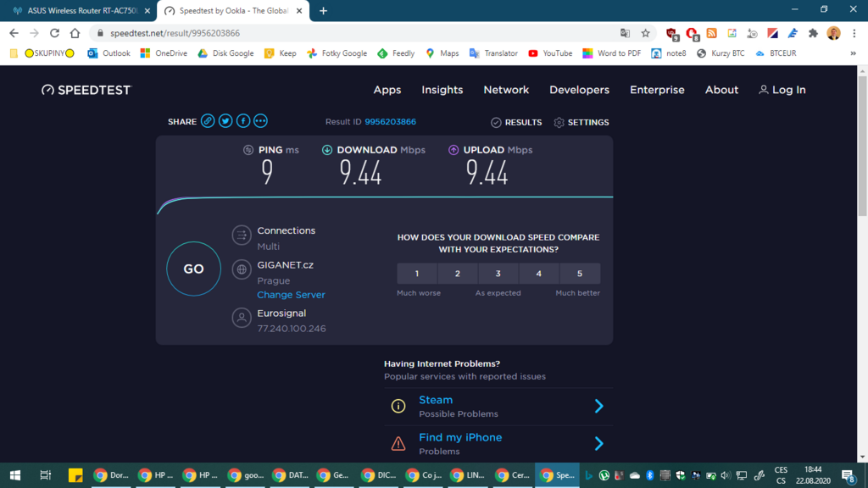Open the Insights menu item
Viewport: 868px width, 488px height.
[442, 90]
